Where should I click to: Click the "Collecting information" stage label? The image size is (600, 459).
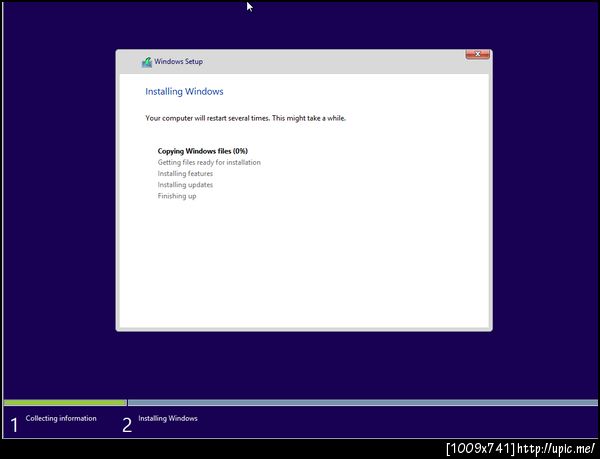click(x=61, y=418)
